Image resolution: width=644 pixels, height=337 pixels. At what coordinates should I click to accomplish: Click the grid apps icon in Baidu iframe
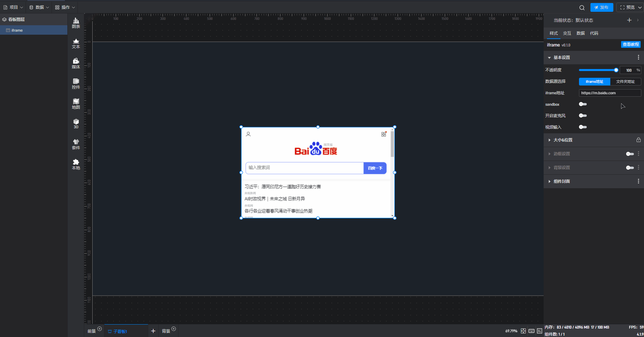click(x=384, y=134)
